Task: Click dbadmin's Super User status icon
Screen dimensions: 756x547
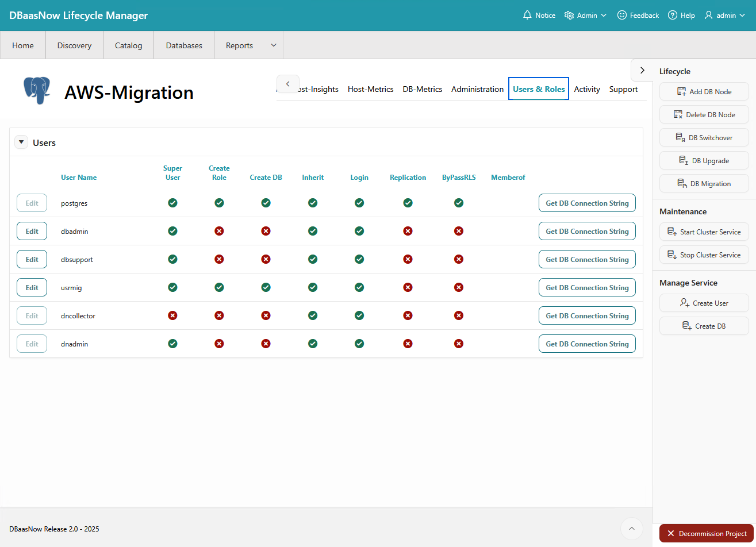Action: tap(172, 231)
